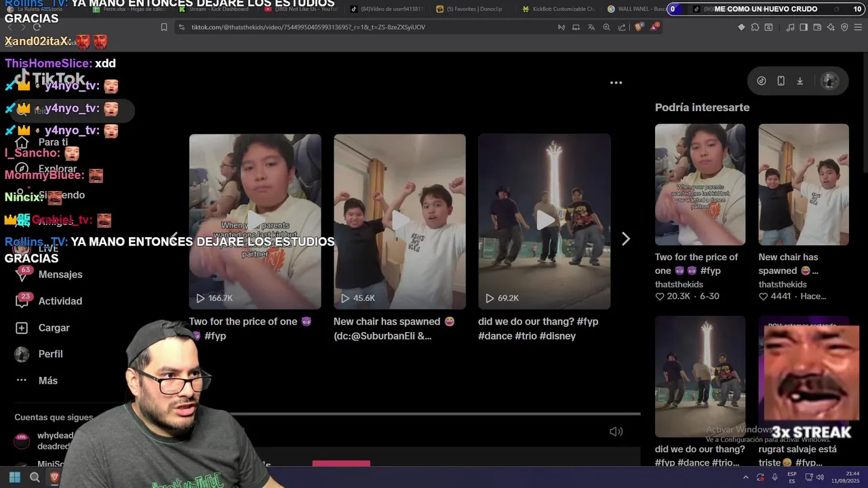Click the Brave browser taskbar icon
The width and height of the screenshot is (868, 488).
pos(55,477)
